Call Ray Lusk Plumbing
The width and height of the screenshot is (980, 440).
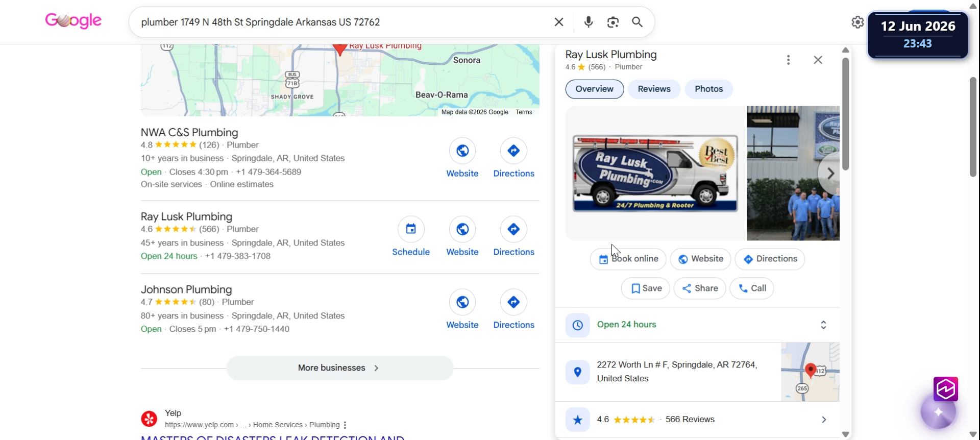tap(752, 288)
